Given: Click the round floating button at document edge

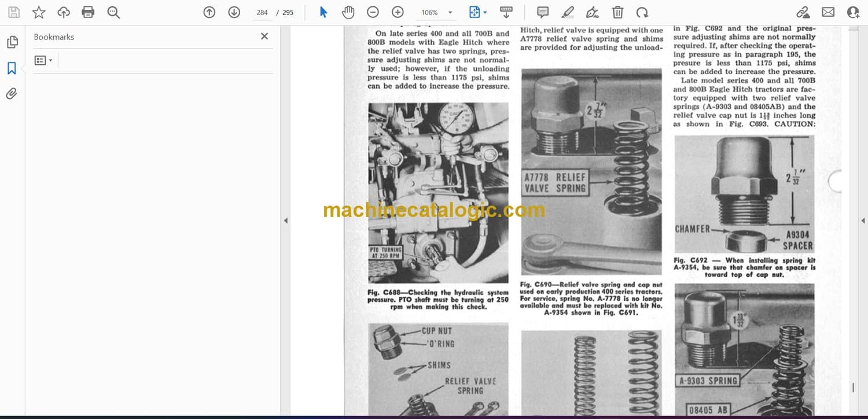Looking at the screenshot, I should tap(835, 182).
